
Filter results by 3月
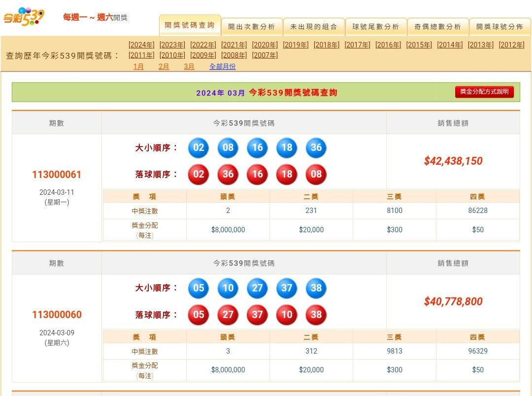coord(189,67)
